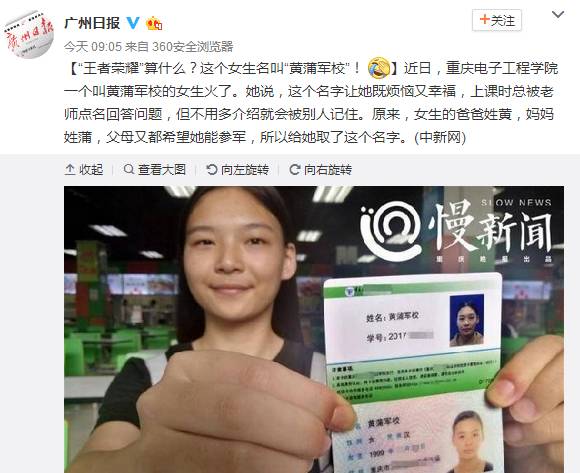580x473 pixels.
Task: Click the 慢新闻 watermark logo on the photo
Action: coord(457,231)
